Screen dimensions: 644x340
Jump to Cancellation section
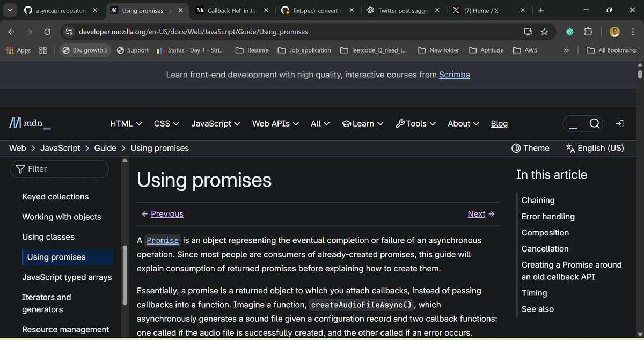tap(545, 249)
